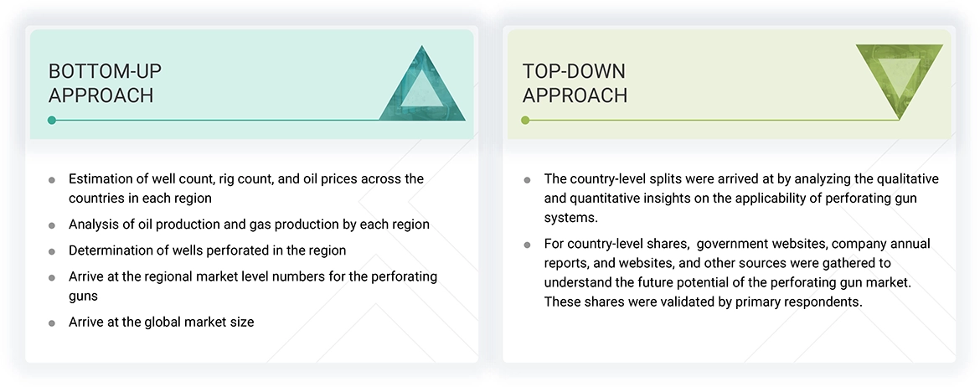Viewport: 980px width, 387px height.
Task: Click 'Analysis of oil production and gas production' text
Action: pyautogui.click(x=249, y=224)
